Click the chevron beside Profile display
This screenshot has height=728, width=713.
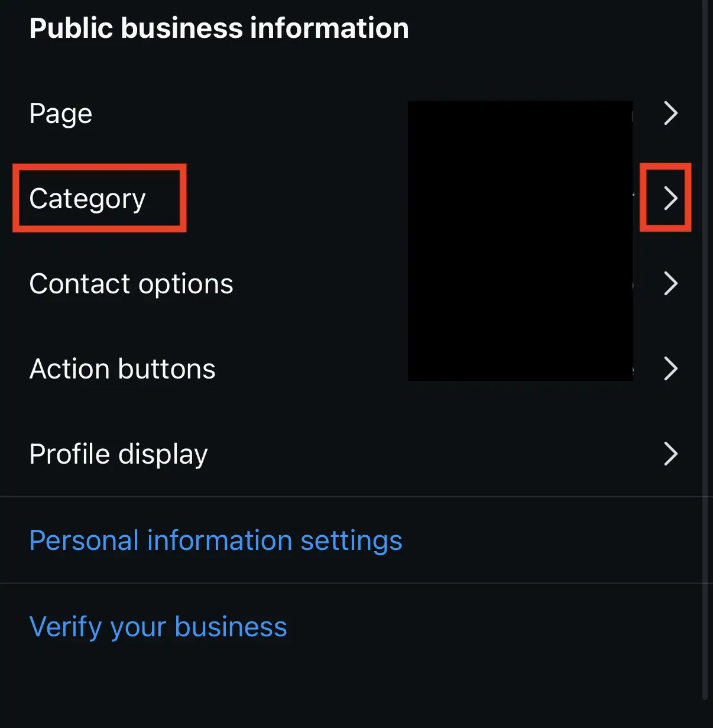tap(670, 454)
